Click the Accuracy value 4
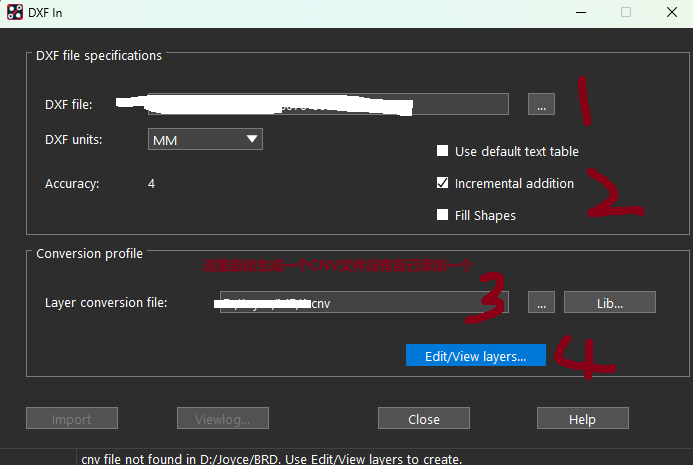 (x=151, y=183)
